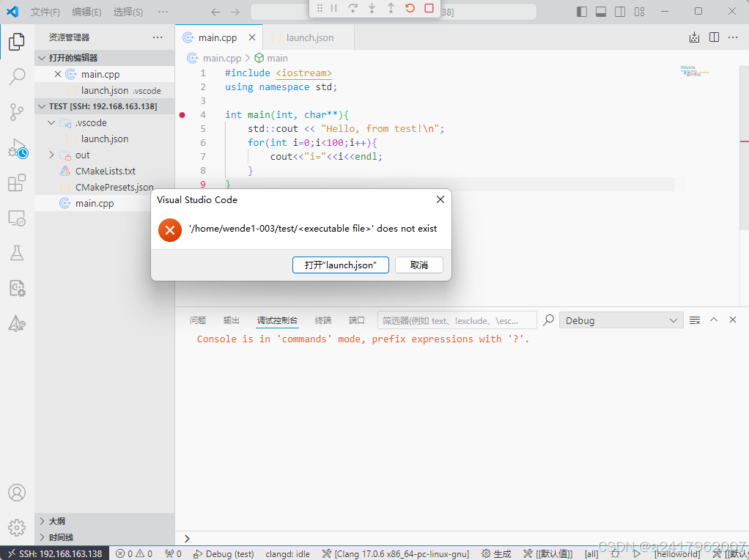Open the Explorer view in activity bar
The width and height of the screenshot is (749, 560).
[17, 42]
